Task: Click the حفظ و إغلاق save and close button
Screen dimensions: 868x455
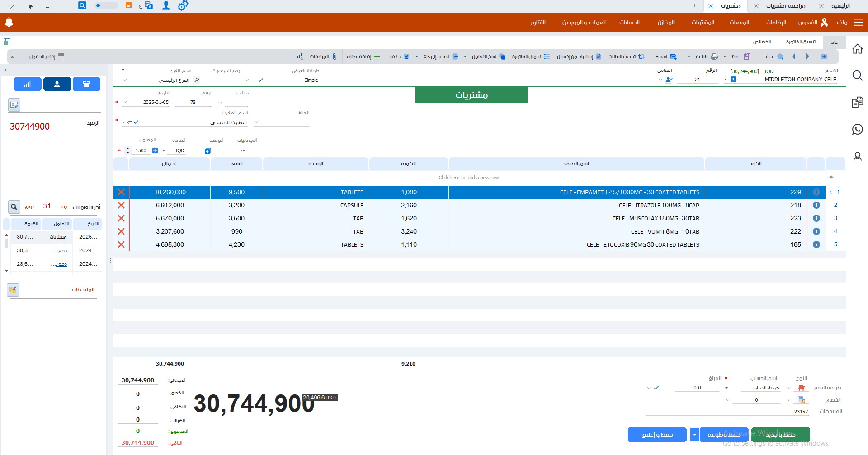Action: tap(657, 435)
